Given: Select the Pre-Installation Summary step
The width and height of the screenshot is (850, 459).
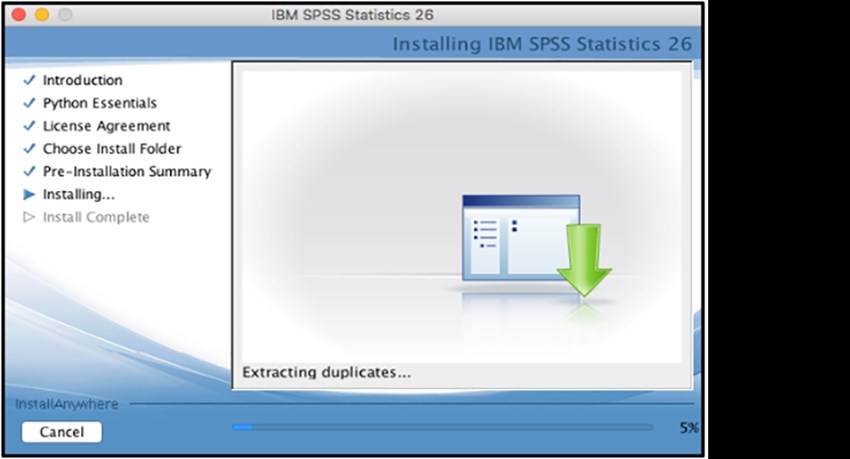Looking at the screenshot, I should click(x=127, y=171).
